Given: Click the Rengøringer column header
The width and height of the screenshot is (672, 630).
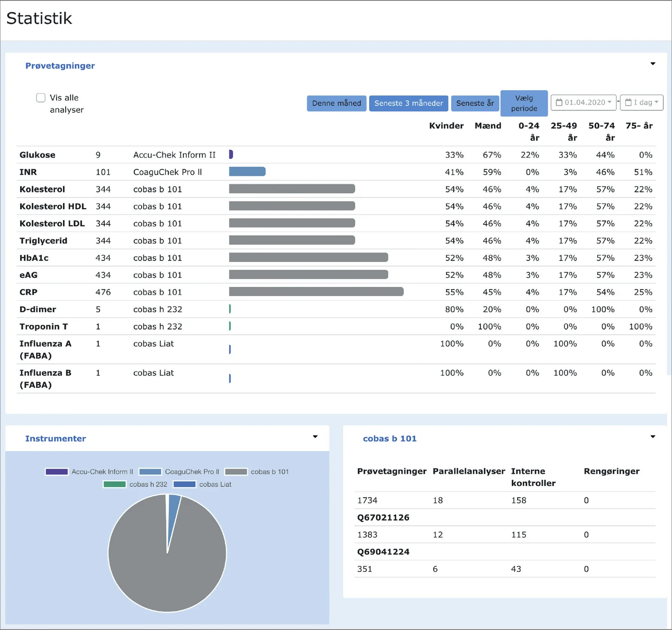Looking at the screenshot, I should 612,471.
